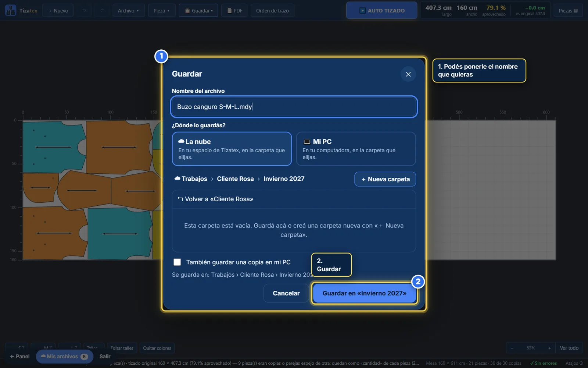
Task: Export using the PDF button
Action: pos(234,11)
